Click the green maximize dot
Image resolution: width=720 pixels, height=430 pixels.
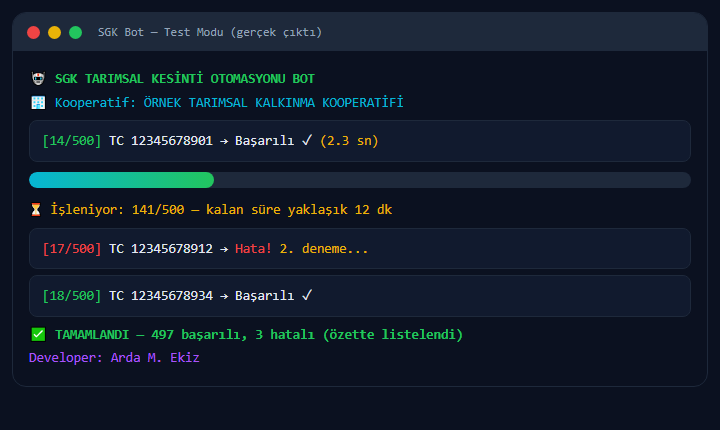point(75,33)
